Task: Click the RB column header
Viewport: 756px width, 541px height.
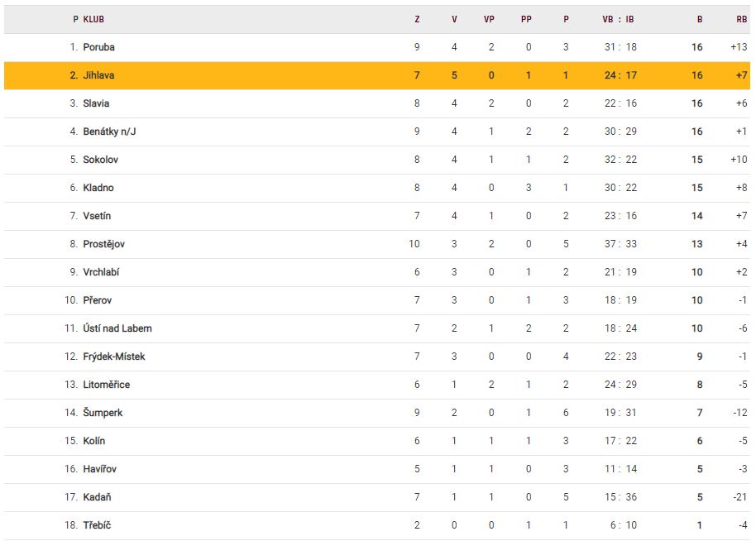Action: [x=741, y=19]
